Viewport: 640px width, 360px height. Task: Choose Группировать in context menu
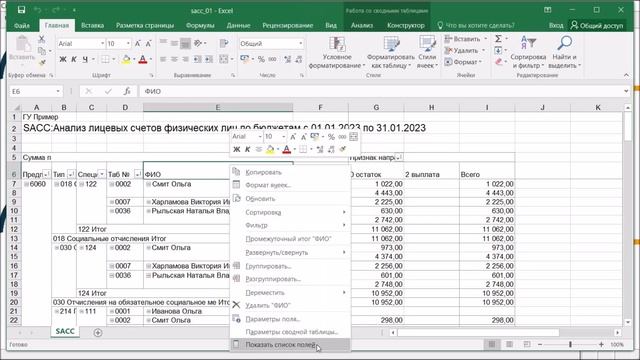(x=290, y=266)
